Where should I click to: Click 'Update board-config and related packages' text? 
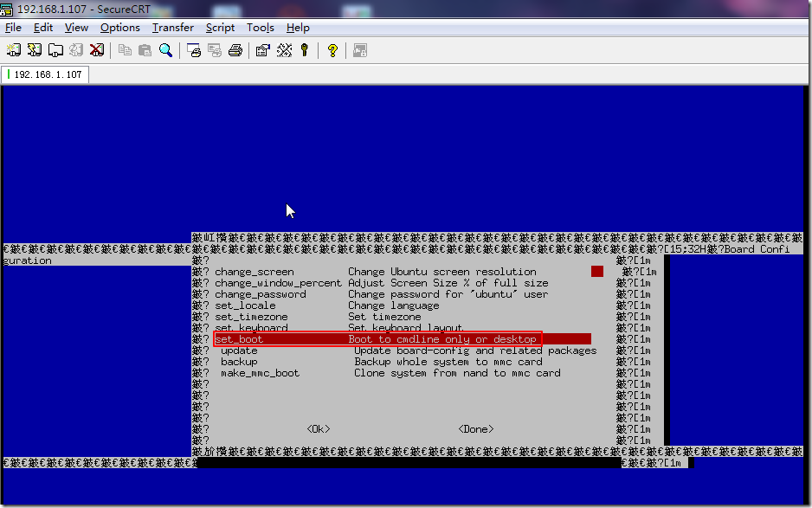tap(475, 350)
